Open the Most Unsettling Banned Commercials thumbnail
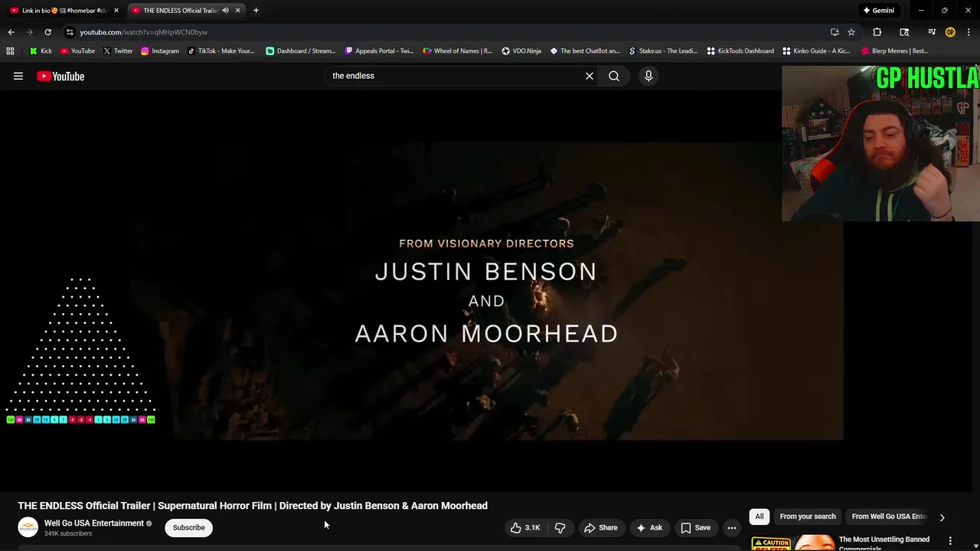This screenshot has width=980, height=551. pyautogui.click(x=792, y=543)
